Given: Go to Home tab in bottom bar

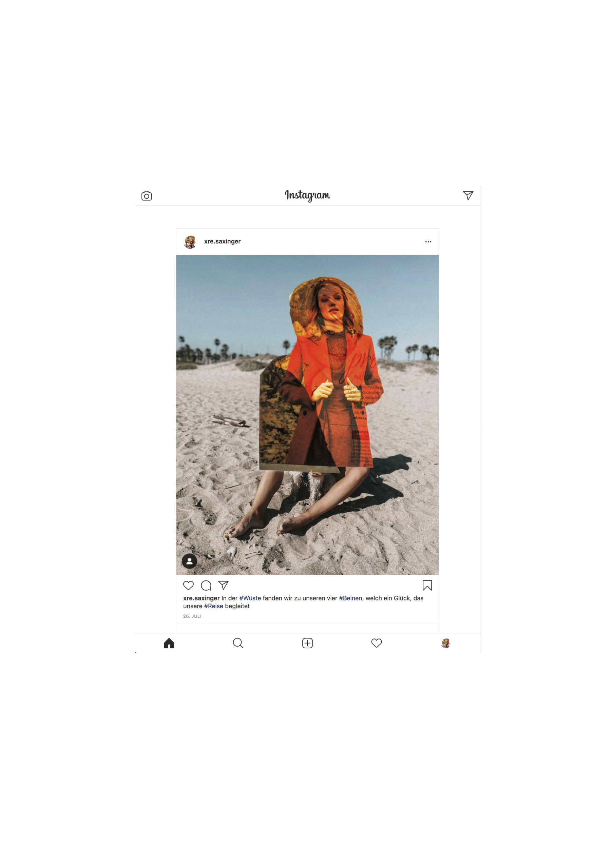Looking at the screenshot, I should pyautogui.click(x=169, y=643).
